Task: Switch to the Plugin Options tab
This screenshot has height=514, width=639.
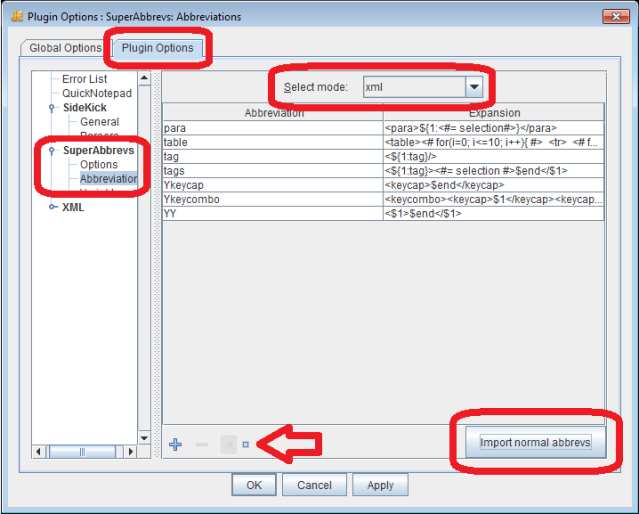Action: coord(157,48)
